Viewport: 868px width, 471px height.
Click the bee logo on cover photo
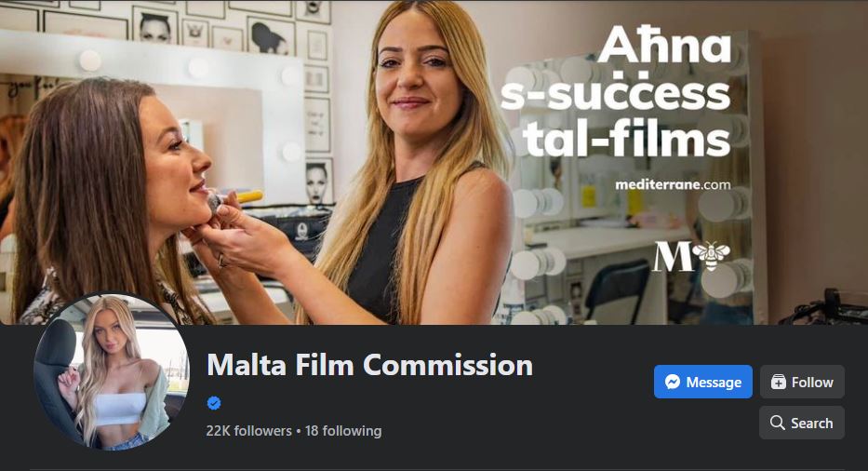click(x=711, y=256)
